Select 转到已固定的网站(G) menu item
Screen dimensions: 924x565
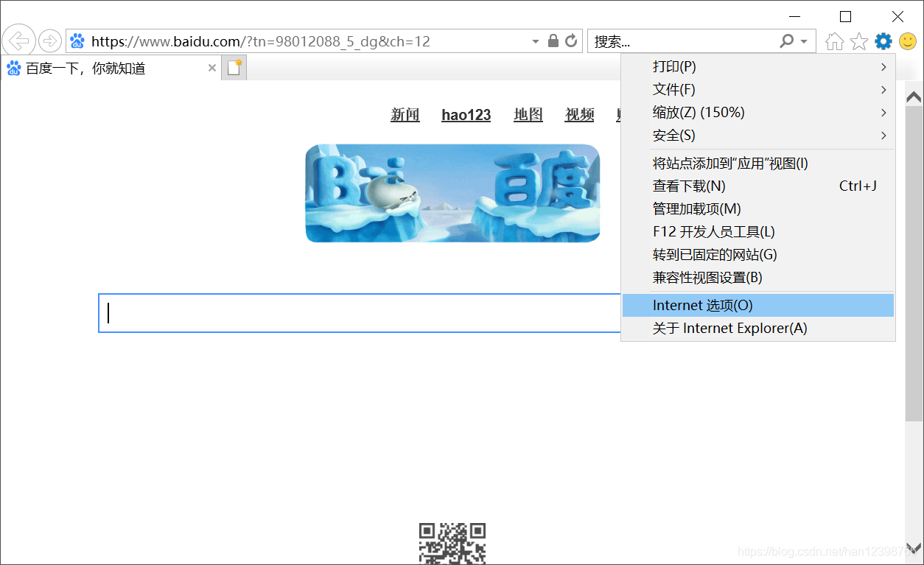pos(758,255)
